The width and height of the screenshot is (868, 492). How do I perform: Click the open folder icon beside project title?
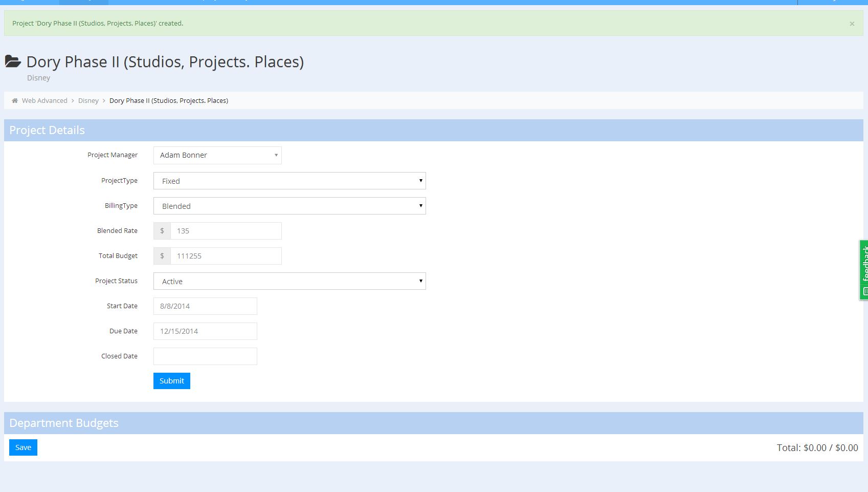click(13, 62)
